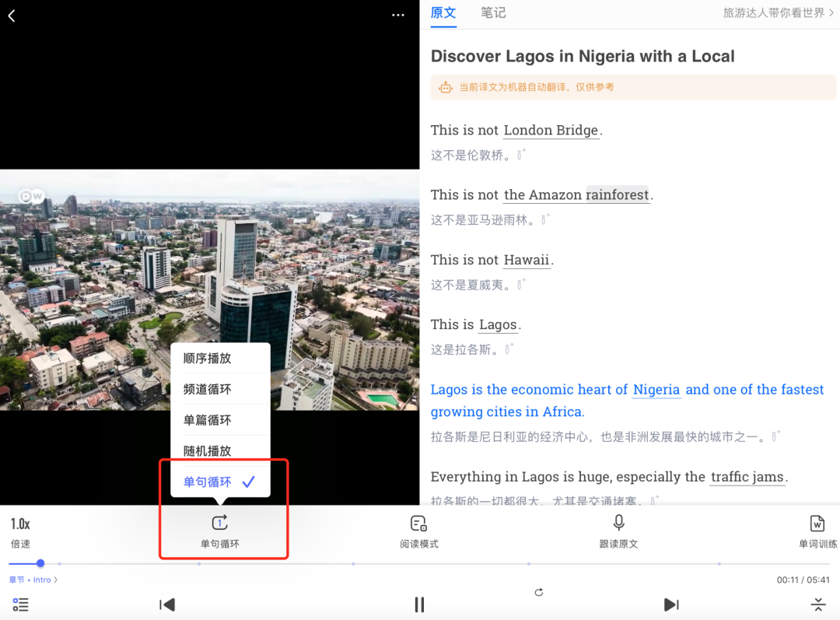840x620 pixels.
Task: Skip to the previous sentence
Action: coord(167,604)
